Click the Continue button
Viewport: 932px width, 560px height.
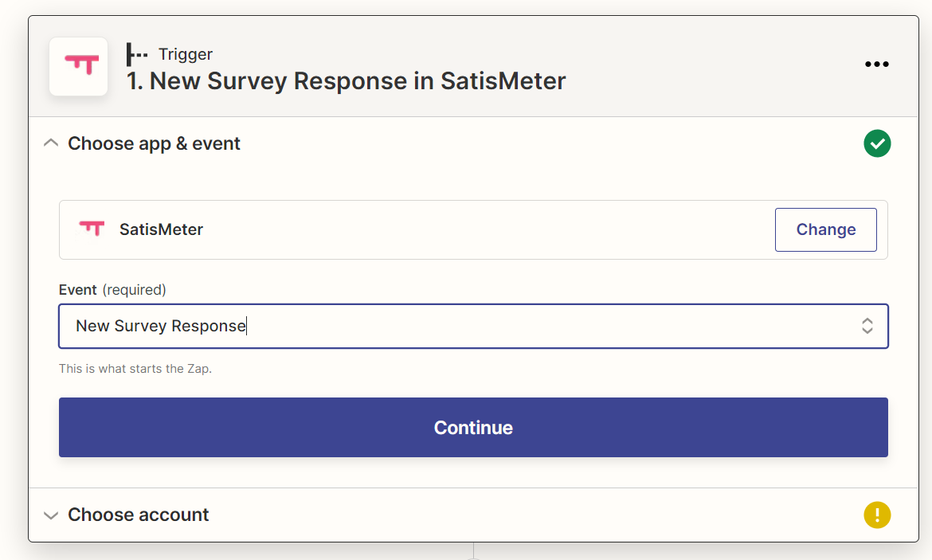pos(473,428)
